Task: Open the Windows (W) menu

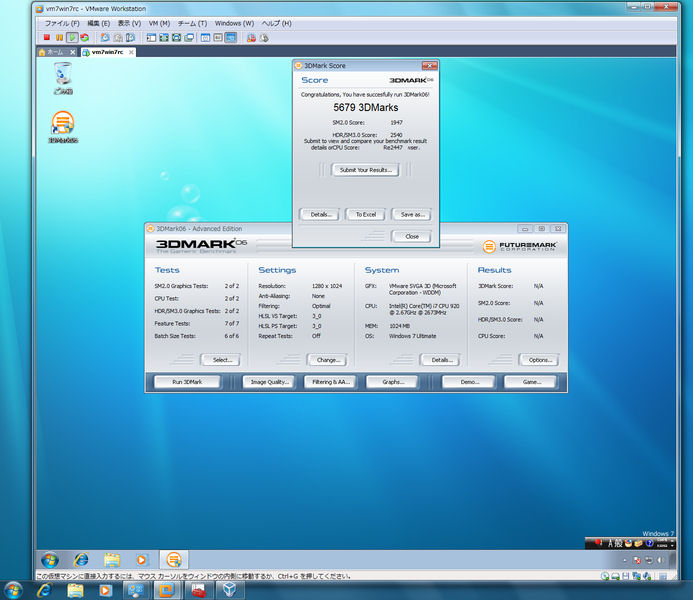Action: 234,23
